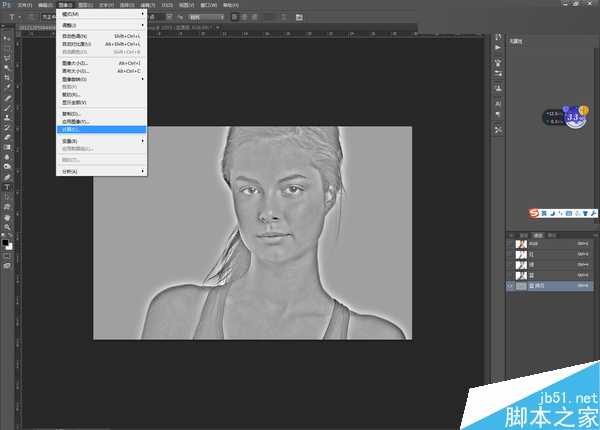
Task: Click the Sogou input method icon
Action: (535, 213)
